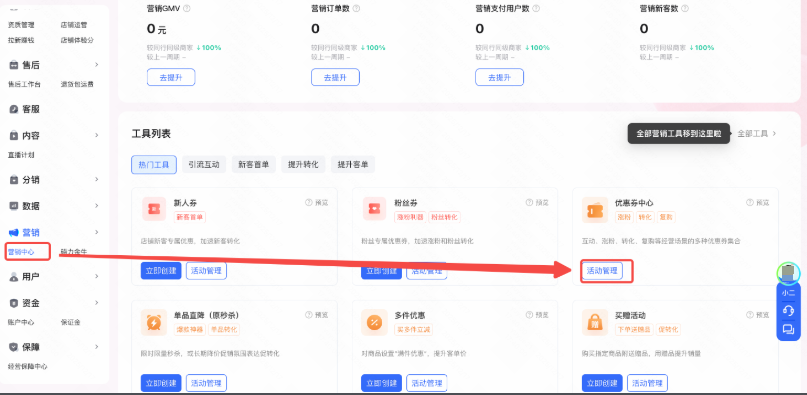
Task: Expand the 用户 menu chevron
Action: click(96, 276)
